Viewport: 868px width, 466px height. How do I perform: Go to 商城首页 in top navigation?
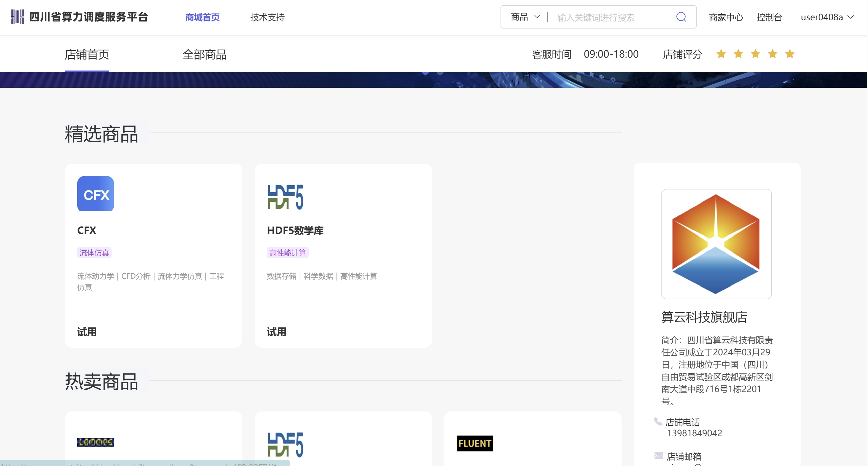(202, 17)
